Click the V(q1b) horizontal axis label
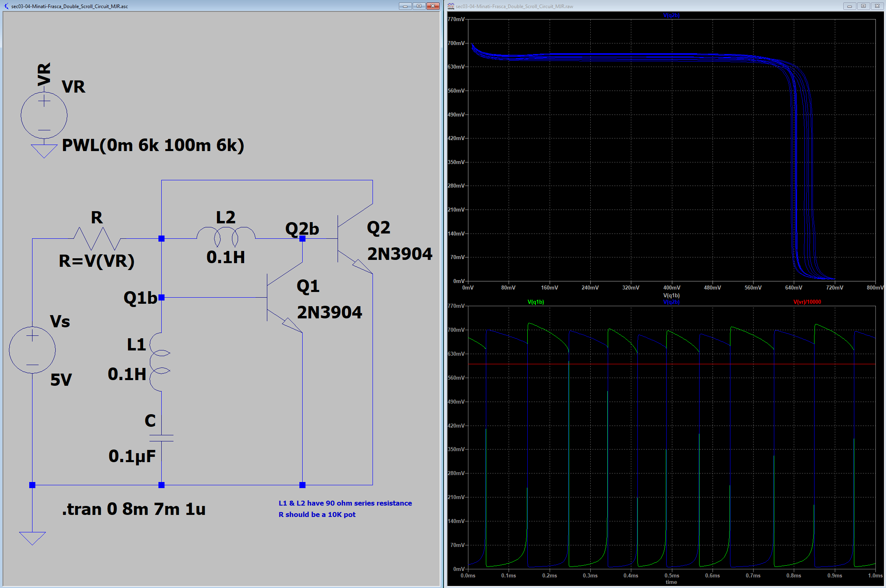This screenshot has width=886, height=588. tap(671, 295)
